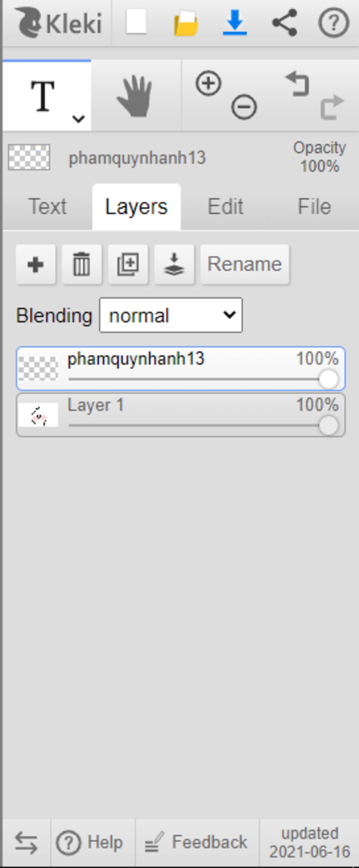359x868 pixels.
Task: Click the zoom in plus icon
Action: click(x=209, y=84)
